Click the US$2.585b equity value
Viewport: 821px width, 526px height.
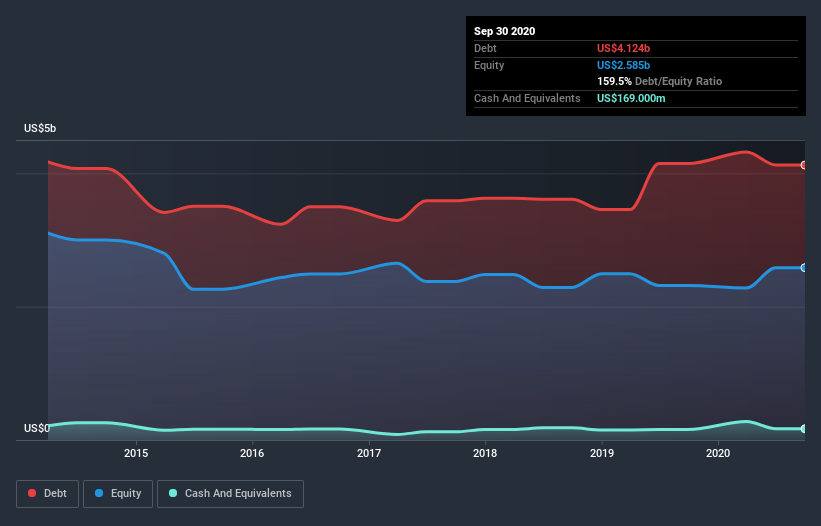click(x=624, y=65)
